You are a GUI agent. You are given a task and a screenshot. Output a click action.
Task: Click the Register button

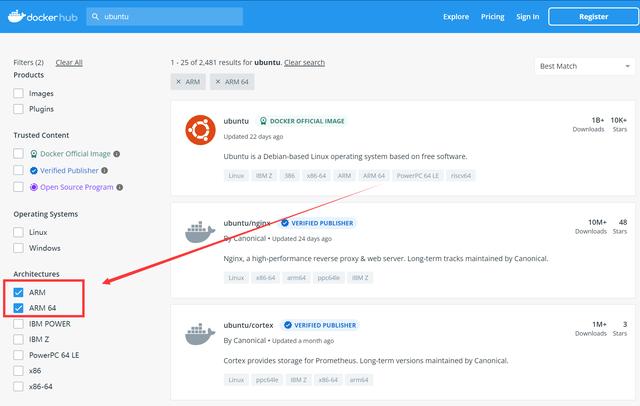(x=593, y=17)
